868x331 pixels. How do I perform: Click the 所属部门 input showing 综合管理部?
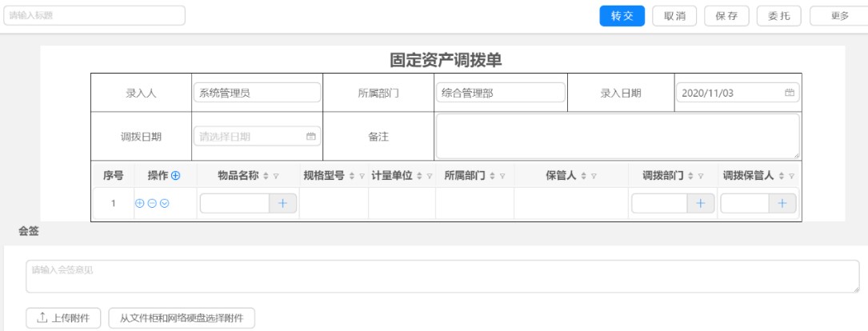(501, 93)
